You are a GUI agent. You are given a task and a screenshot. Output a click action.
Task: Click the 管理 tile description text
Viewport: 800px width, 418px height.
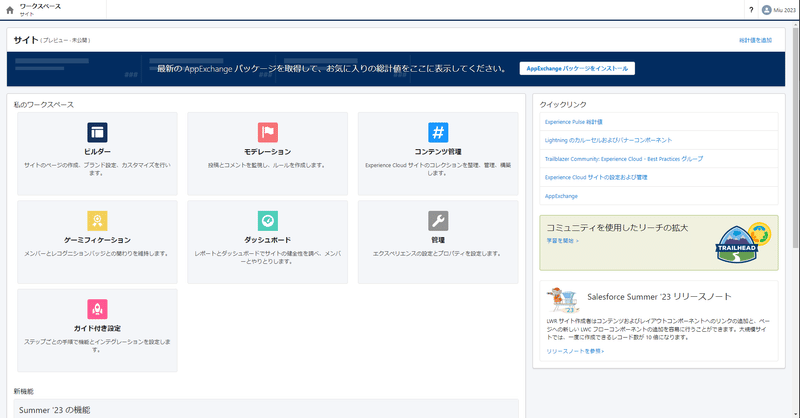coord(437,254)
